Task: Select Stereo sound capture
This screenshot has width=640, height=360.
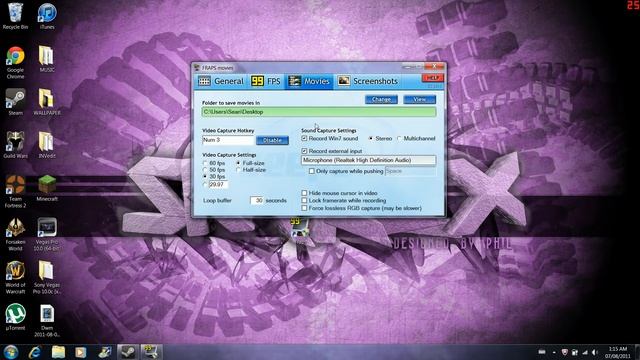Action: [x=371, y=138]
